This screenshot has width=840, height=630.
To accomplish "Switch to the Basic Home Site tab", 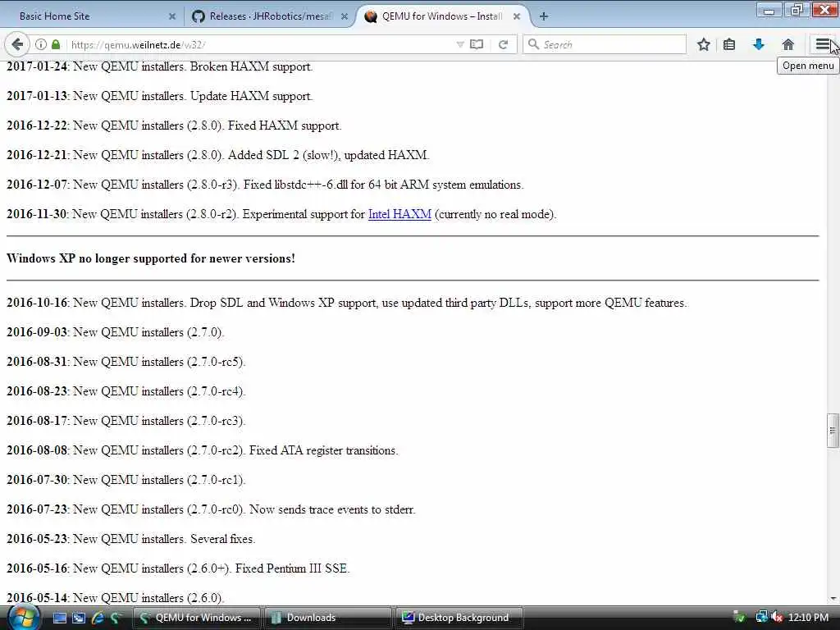I will (x=55, y=16).
